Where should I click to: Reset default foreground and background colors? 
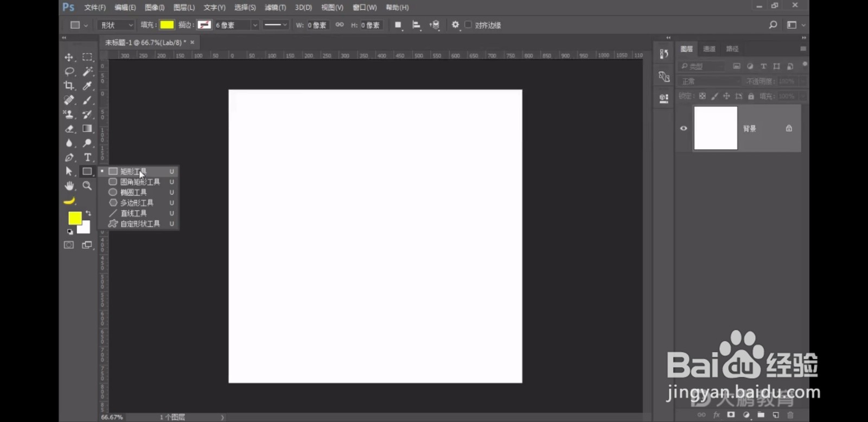[x=70, y=232]
